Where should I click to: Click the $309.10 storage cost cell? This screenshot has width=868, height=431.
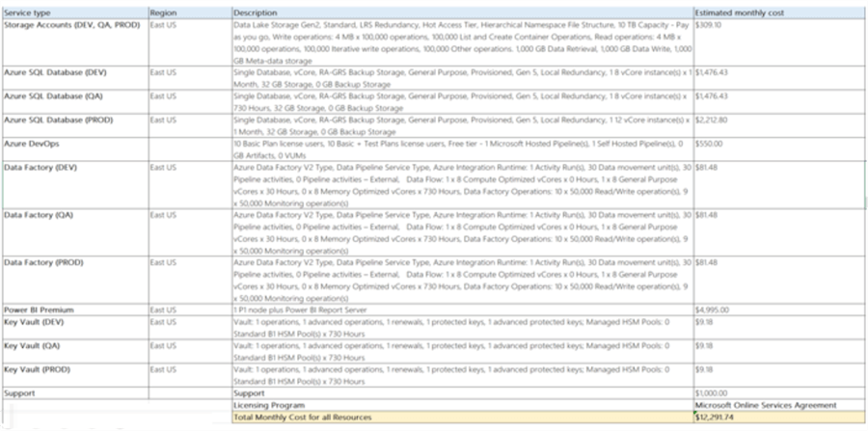point(779,43)
